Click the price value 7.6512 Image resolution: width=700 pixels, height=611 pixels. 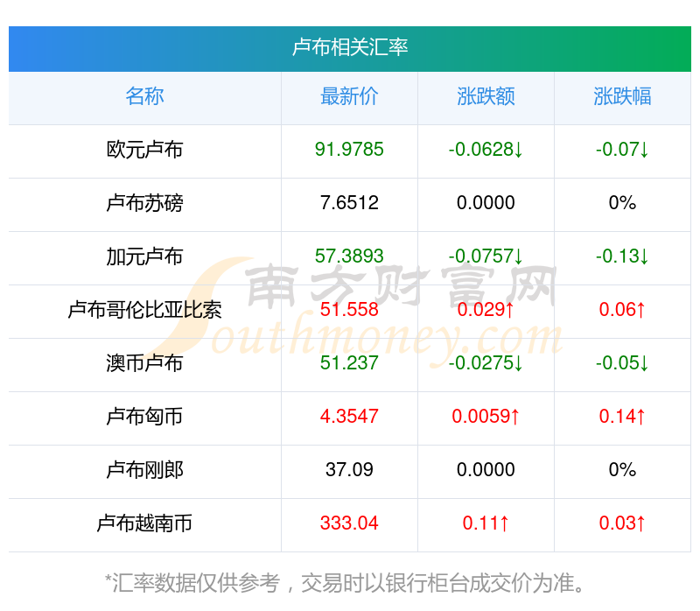pos(349,203)
